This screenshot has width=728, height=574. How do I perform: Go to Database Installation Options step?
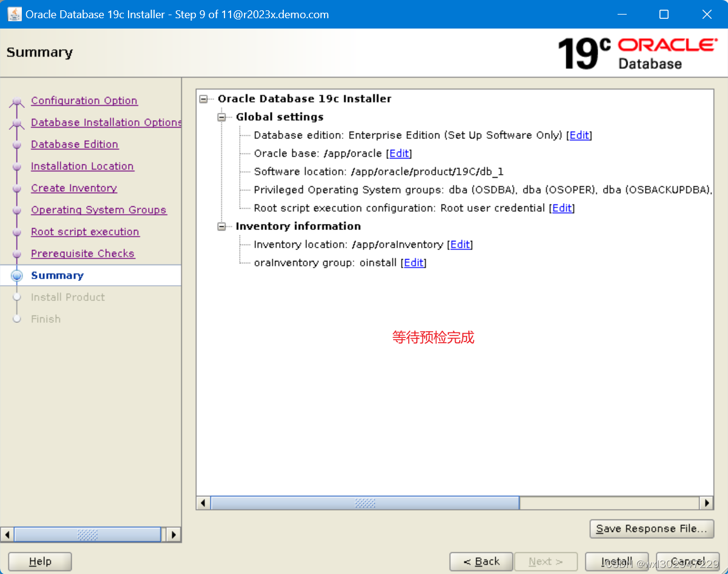(106, 123)
